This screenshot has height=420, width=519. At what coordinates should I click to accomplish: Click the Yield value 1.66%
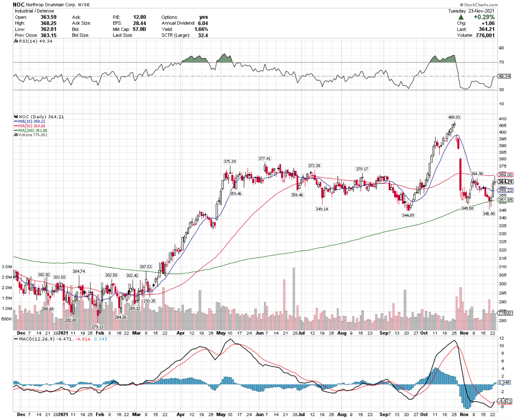(201, 29)
